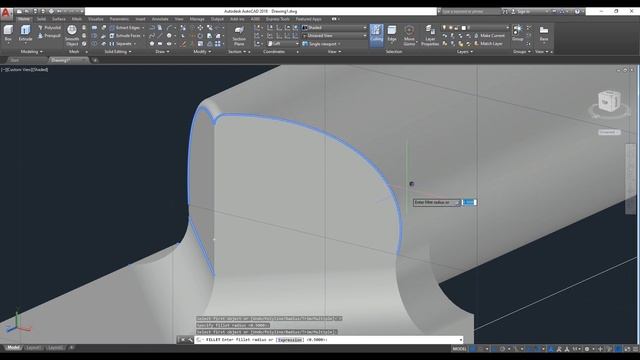This screenshot has height=360, width=640.
Task: Click the command line customize wrench icon
Action: pos(190,340)
